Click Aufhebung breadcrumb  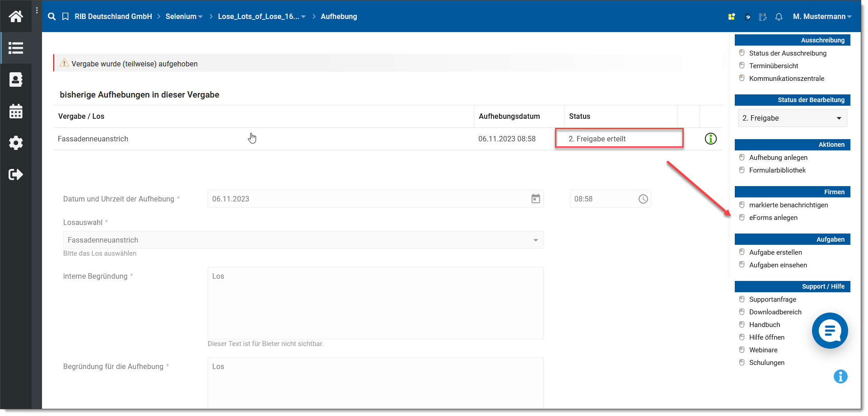coord(339,16)
